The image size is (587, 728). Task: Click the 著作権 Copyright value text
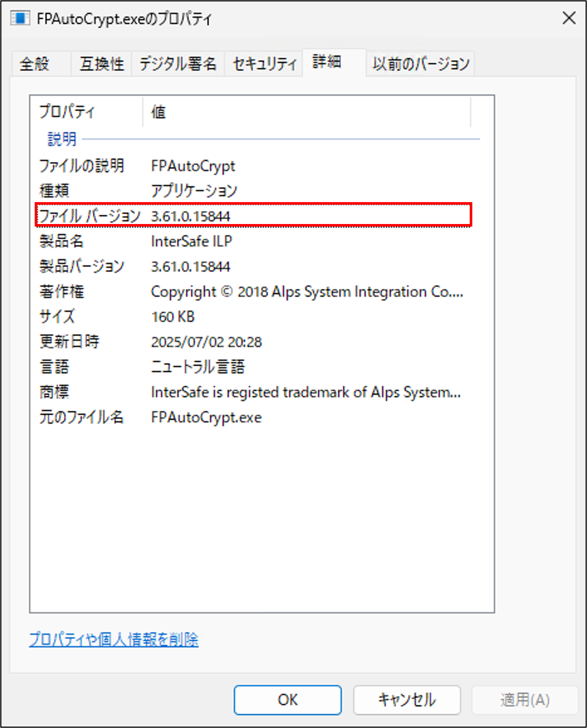pos(307,292)
